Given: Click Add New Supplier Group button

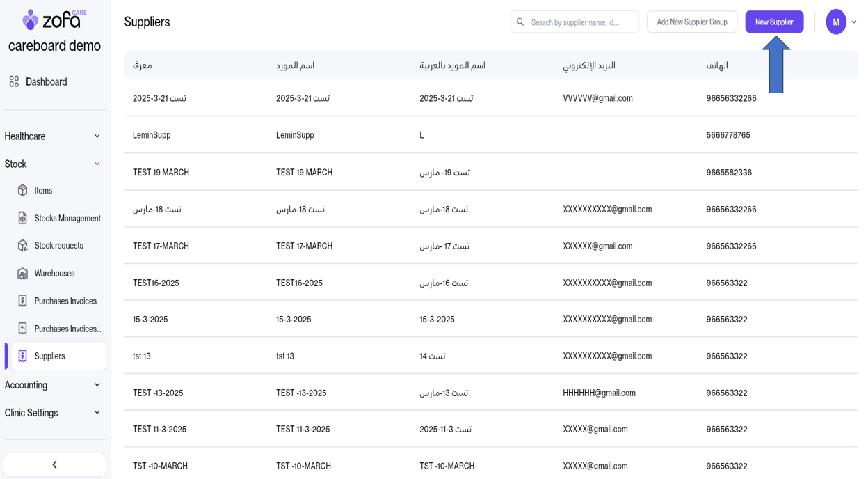Looking at the screenshot, I should [691, 22].
